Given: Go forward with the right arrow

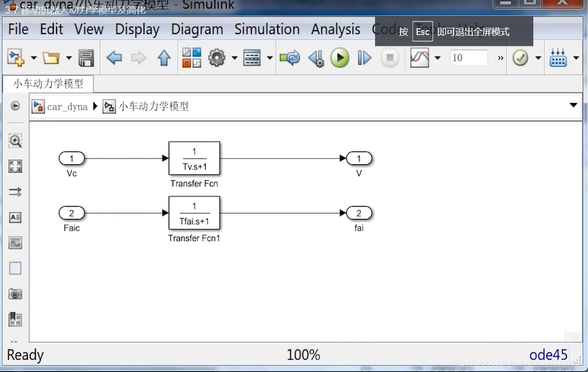Looking at the screenshot, I should (x=139, y=58).
